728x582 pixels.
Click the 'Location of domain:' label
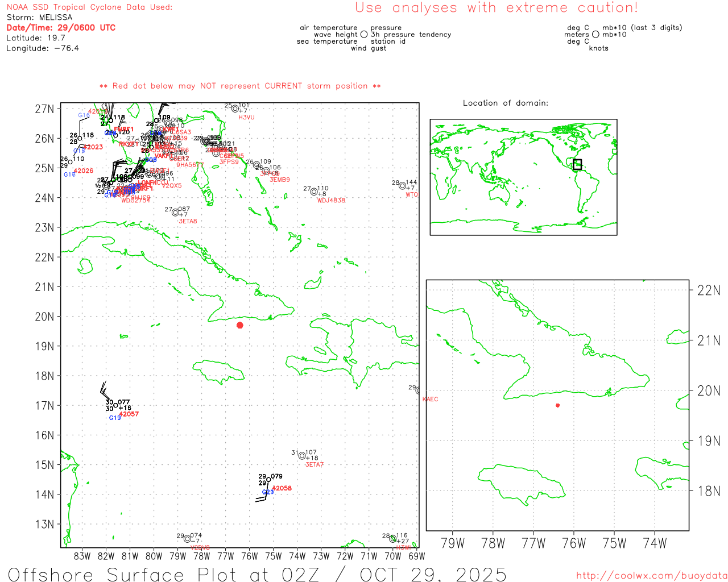coord(506,103)
